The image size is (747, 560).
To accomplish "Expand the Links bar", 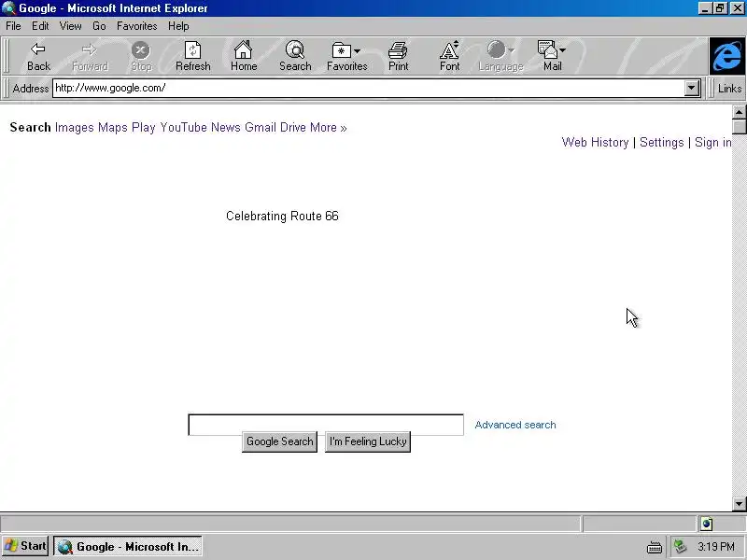I will click(x=729, y=88).
